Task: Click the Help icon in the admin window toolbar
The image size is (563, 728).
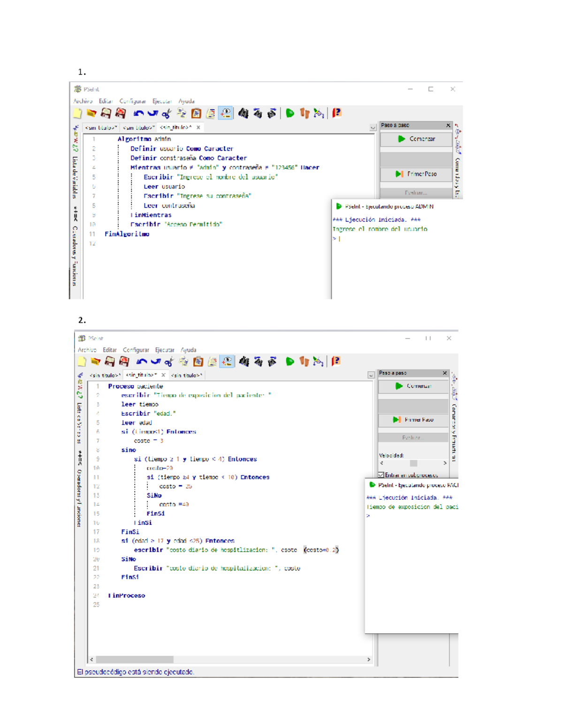Action: (336, 113)
